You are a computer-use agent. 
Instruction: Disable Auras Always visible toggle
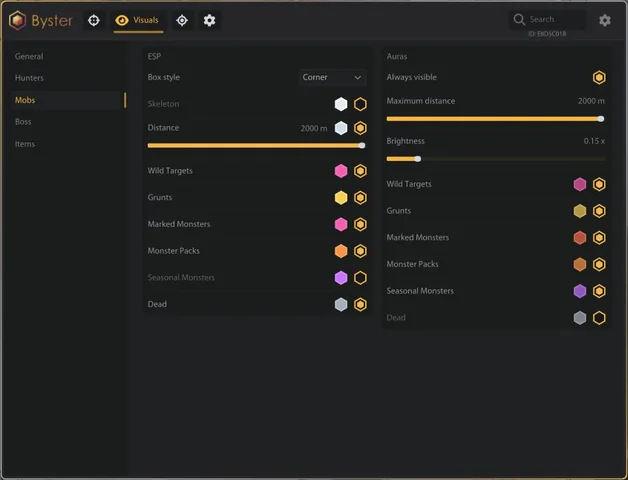599,77
